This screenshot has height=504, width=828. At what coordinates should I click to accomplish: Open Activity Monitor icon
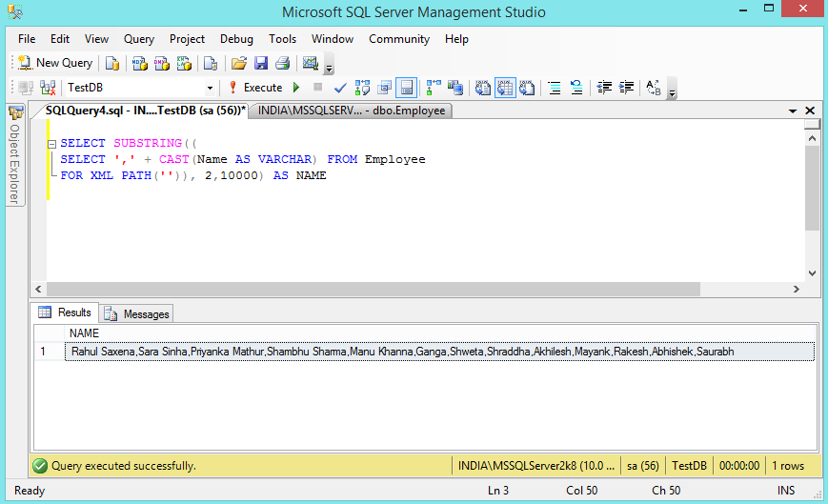[x=310, y=63]
